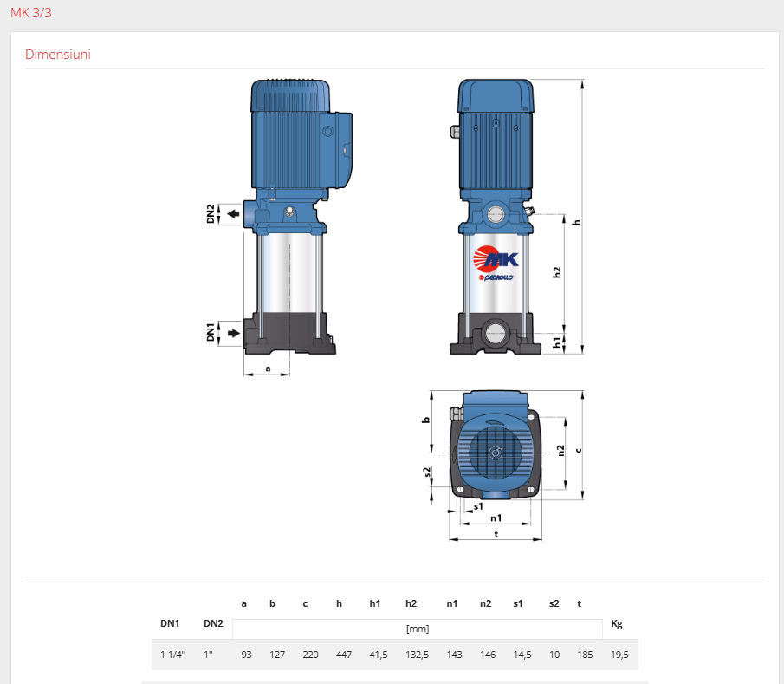Click the '[mm]' units cell in table
This screenshot has height=684, width=784.
[x=418, y=629]
